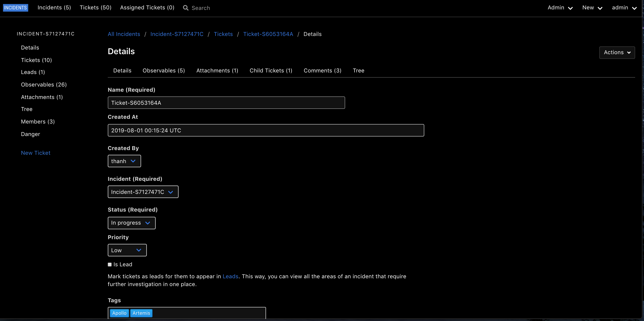The image size is (644, 321).
Task: Select the Artemis tag
Action: point(141,313)
